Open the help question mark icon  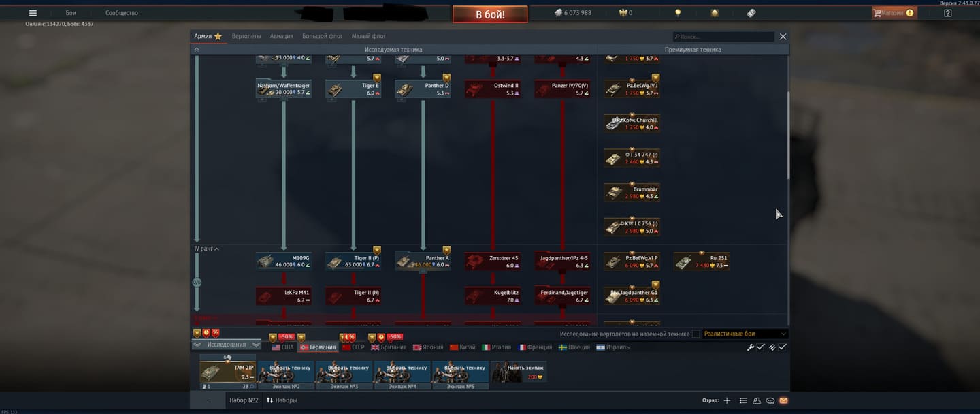(x=948, y=13)
